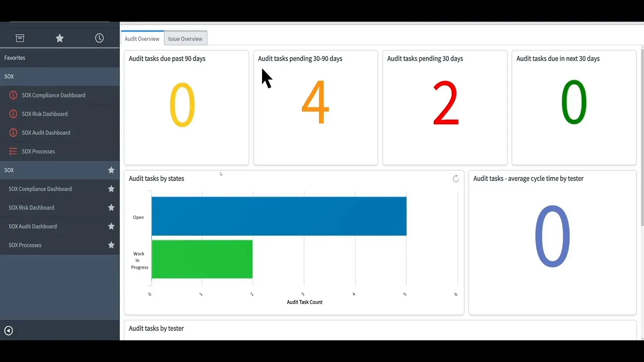Toggle favorite star for SOX Processes module
Screen dimensions: 644x362
click(111, 245)
